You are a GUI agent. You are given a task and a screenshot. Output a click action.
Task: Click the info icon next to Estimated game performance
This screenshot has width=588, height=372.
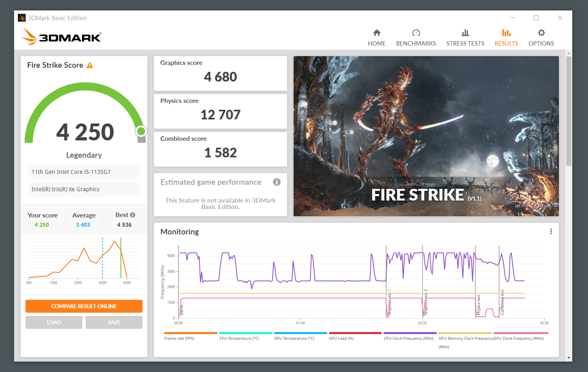click(277, 182)
